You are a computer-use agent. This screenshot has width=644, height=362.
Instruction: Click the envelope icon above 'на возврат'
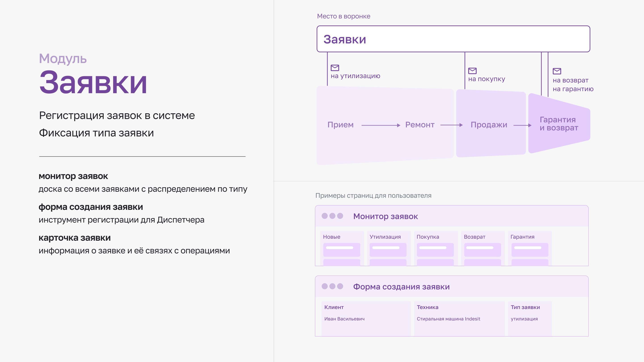[557, 71]
